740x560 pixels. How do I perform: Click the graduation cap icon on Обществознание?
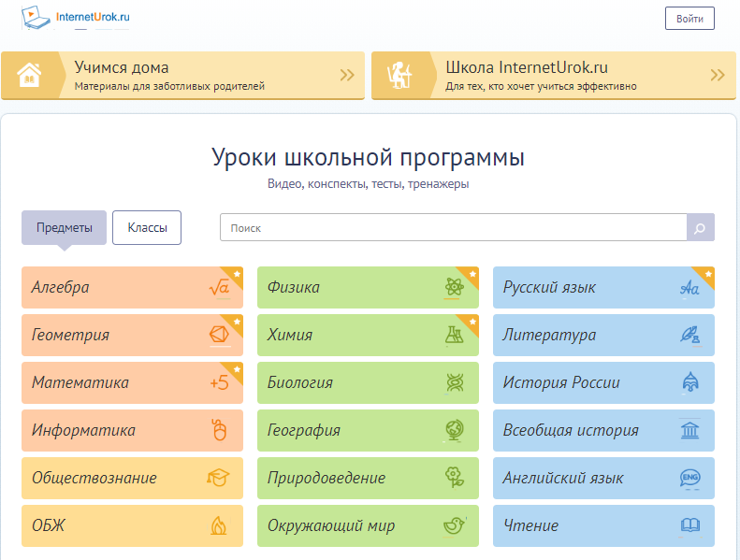coord(218,478)
